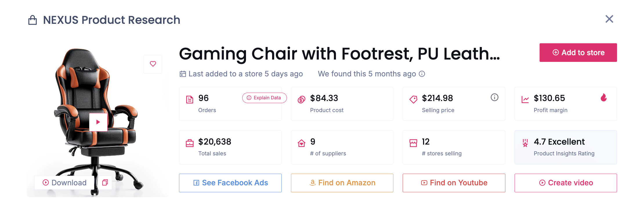Click the selling price info icon
The width and height of the screenshot is (644, 201).
[494, 97]
